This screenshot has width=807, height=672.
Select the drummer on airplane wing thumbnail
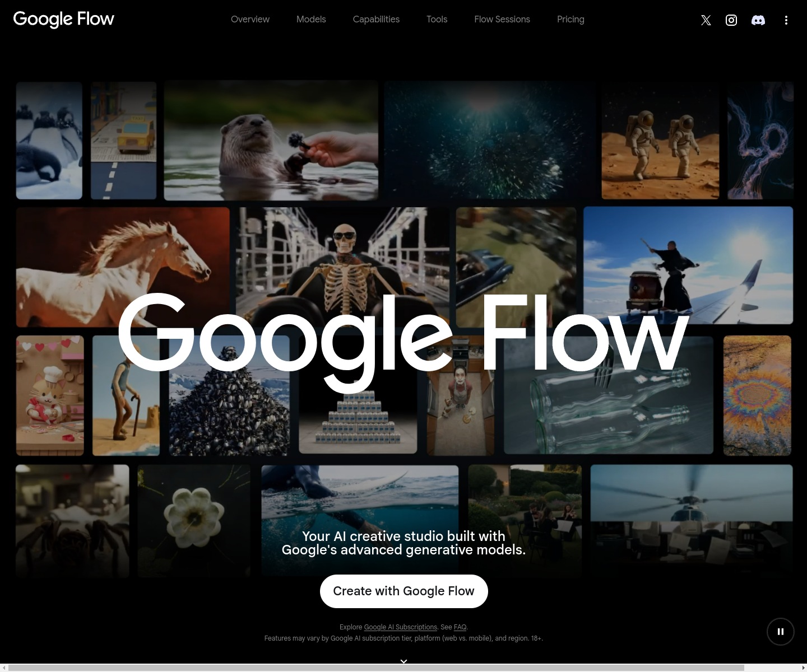[x=688, y=265]
